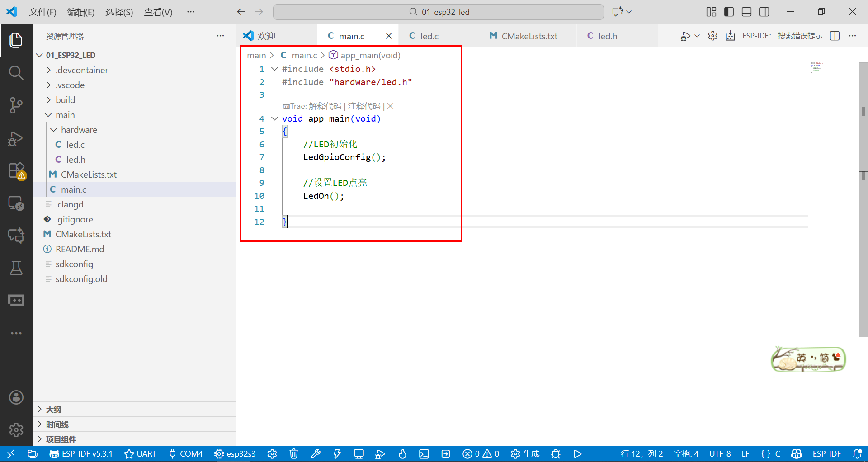Expand the build folder
The image size is (868, 462).
click(48, 100)
